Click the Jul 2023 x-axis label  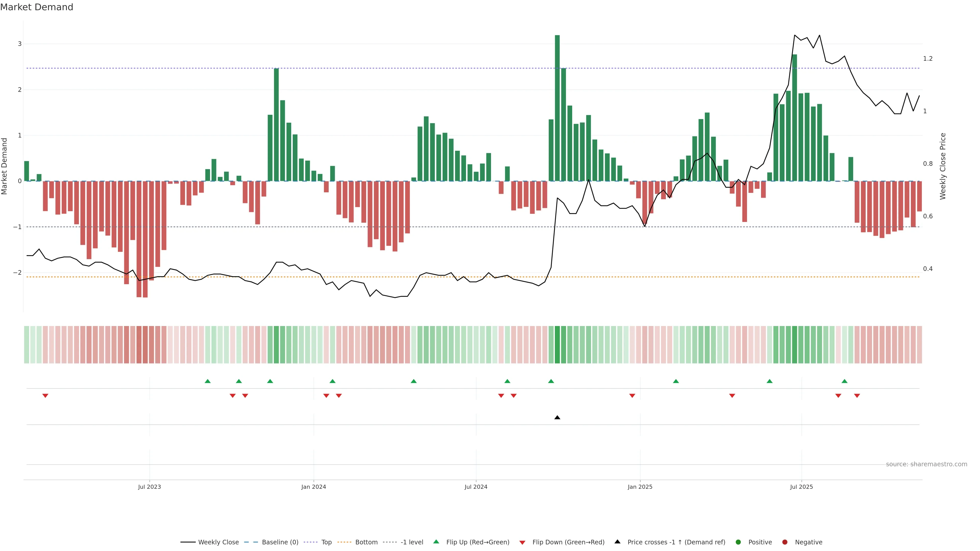pos(149,487)
